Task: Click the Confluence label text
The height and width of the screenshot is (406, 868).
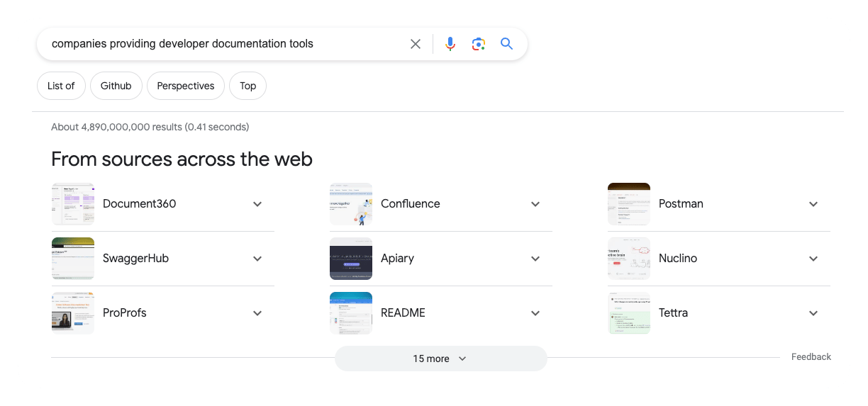Action: [x=411, y=204]
